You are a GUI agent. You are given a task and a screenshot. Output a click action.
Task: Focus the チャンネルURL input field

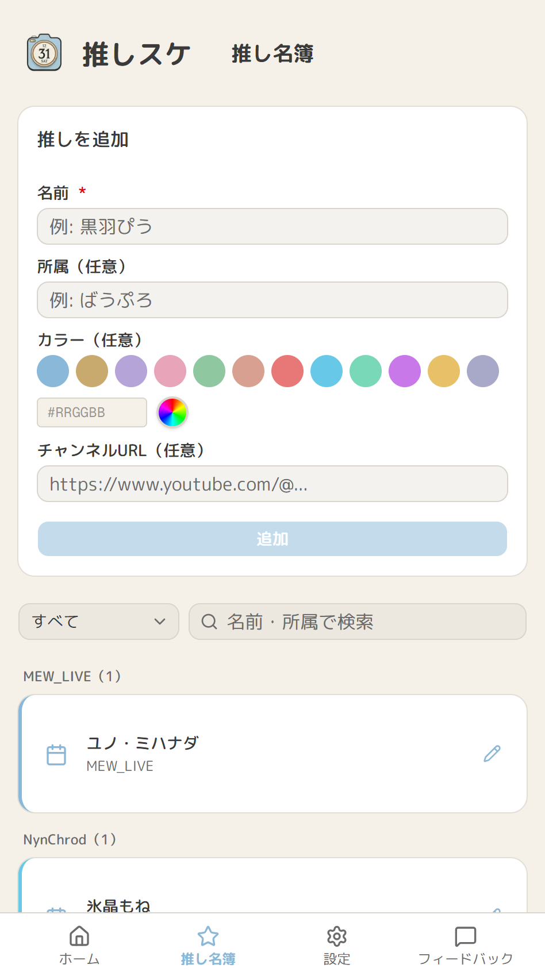(x=272, y=484)
